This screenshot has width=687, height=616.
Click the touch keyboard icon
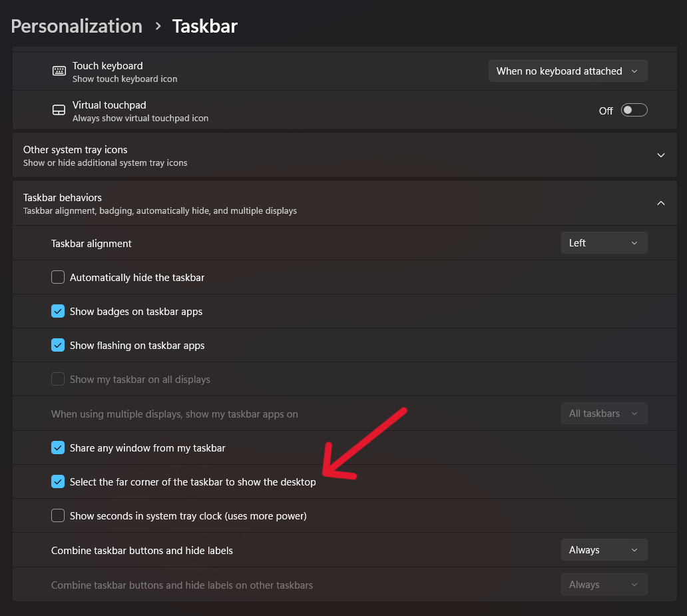tap(59, 71)
